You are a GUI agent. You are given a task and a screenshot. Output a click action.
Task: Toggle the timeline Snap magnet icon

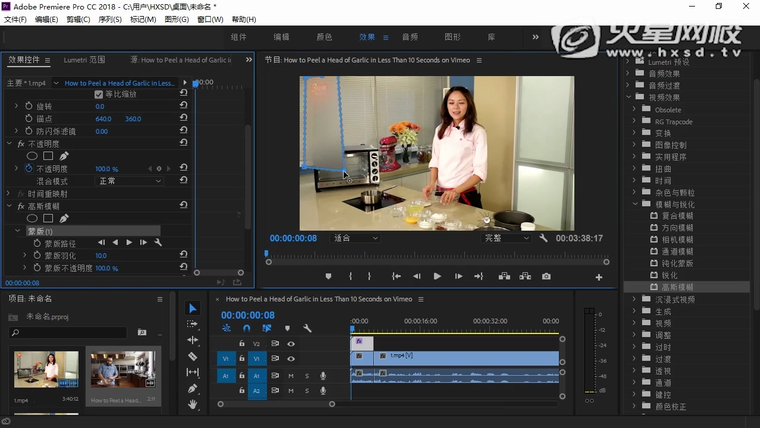(x=246, y=328)
